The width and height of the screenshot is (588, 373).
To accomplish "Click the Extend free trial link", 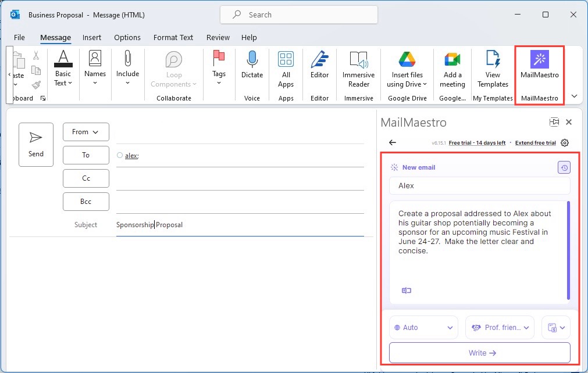I will tap(536, 143).
